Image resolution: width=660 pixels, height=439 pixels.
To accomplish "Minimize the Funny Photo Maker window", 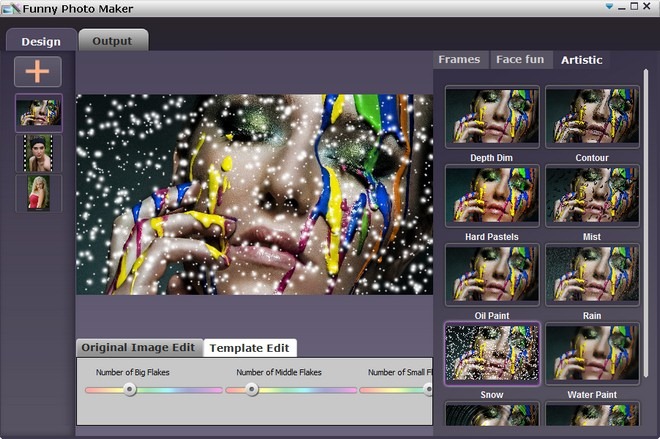I will click(622, 7).
